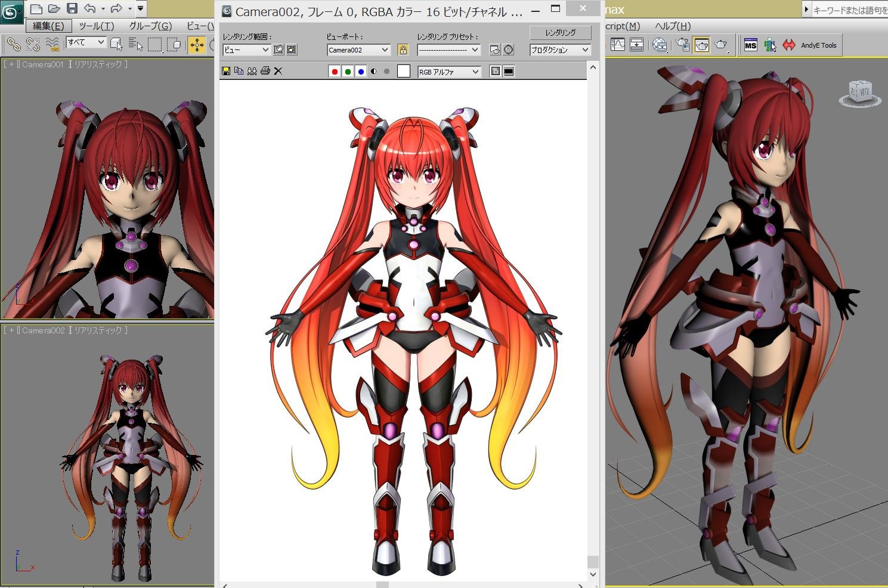Open the Curve Editor from main toolbar
888x588 pixels.
click(x=618, y=45)
